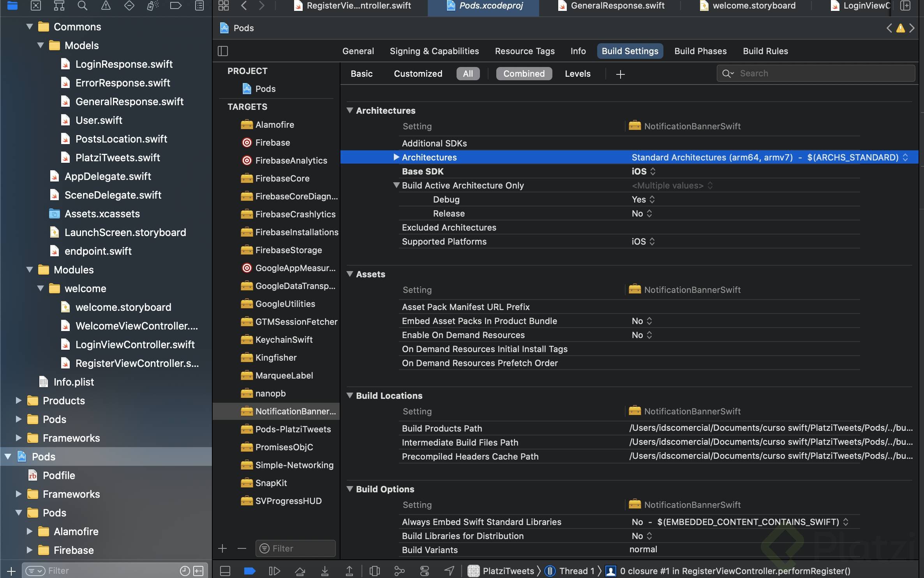
Task: Open the find navigator magnifier icon
Action: click(82, 5)
